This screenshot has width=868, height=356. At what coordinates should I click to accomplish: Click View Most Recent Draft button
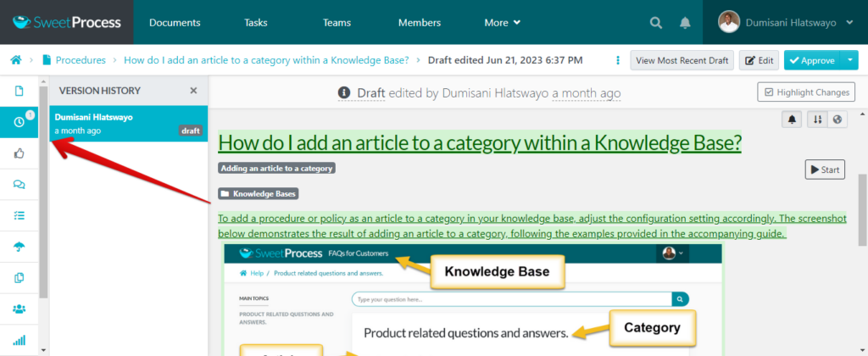coord(682,60)
